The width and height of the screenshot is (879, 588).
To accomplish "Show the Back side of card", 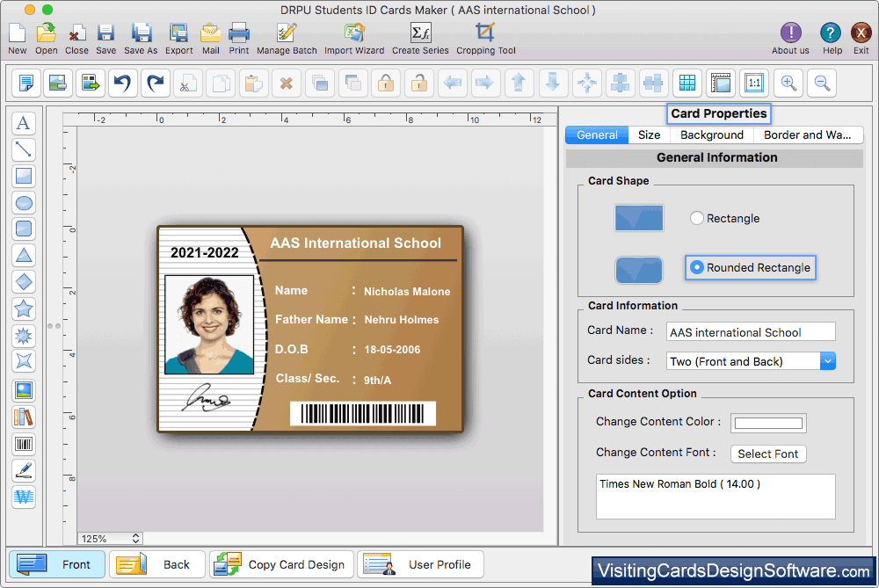I will (157, 564).
